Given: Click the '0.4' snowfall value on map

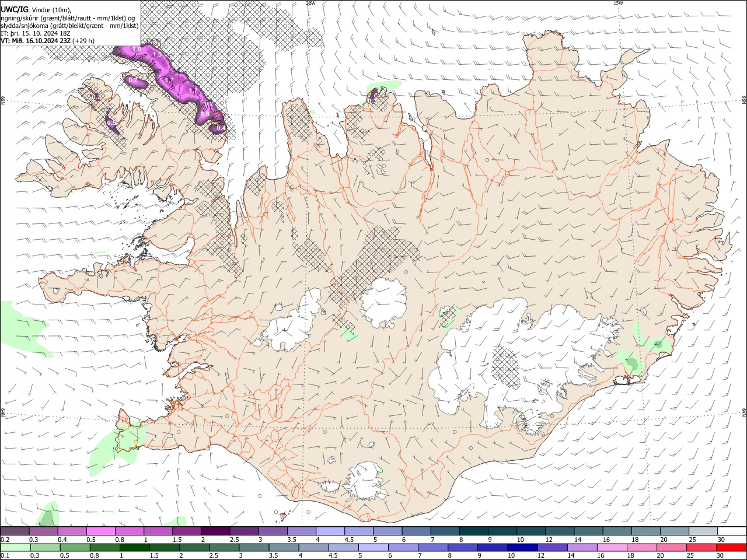Looking at the screenshot, I should tap(221, 128).
